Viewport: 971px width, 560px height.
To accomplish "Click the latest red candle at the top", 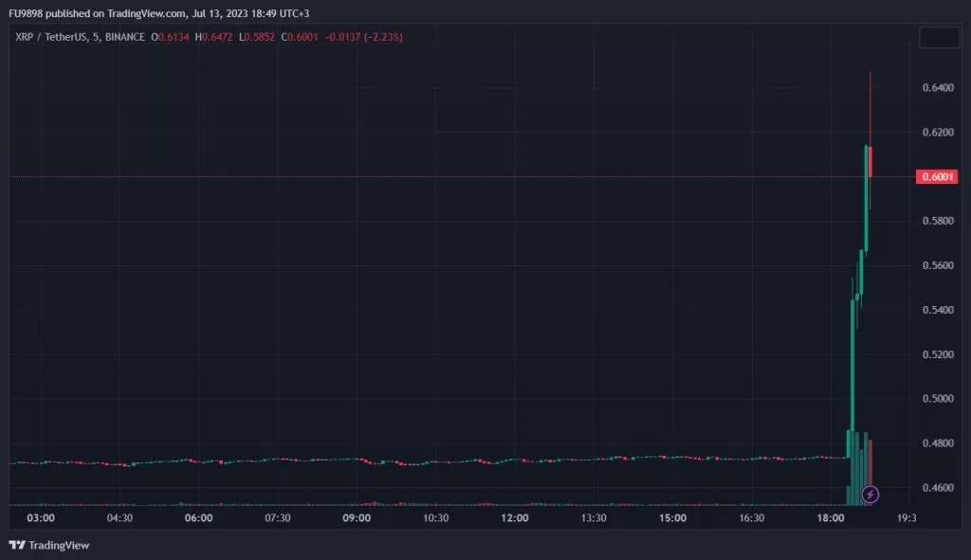I will coord(870,161).
